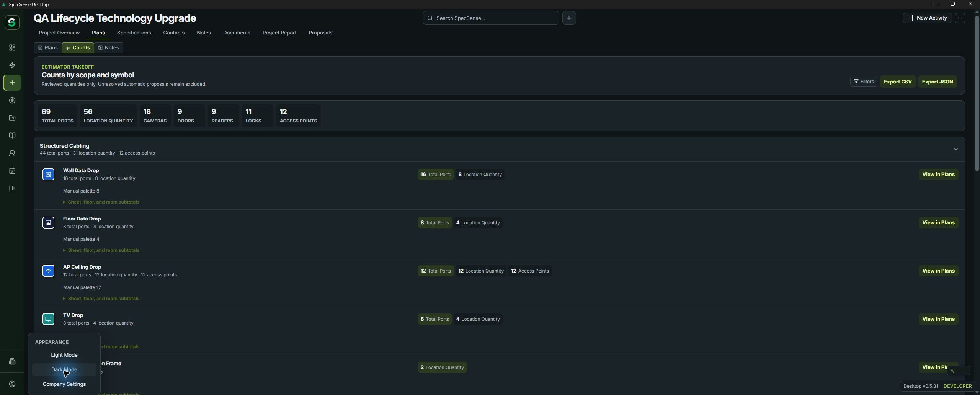The width and height of the screenshot is (980, 395).
Task: Select the Notes project tab
Action: tap(204, 33)
